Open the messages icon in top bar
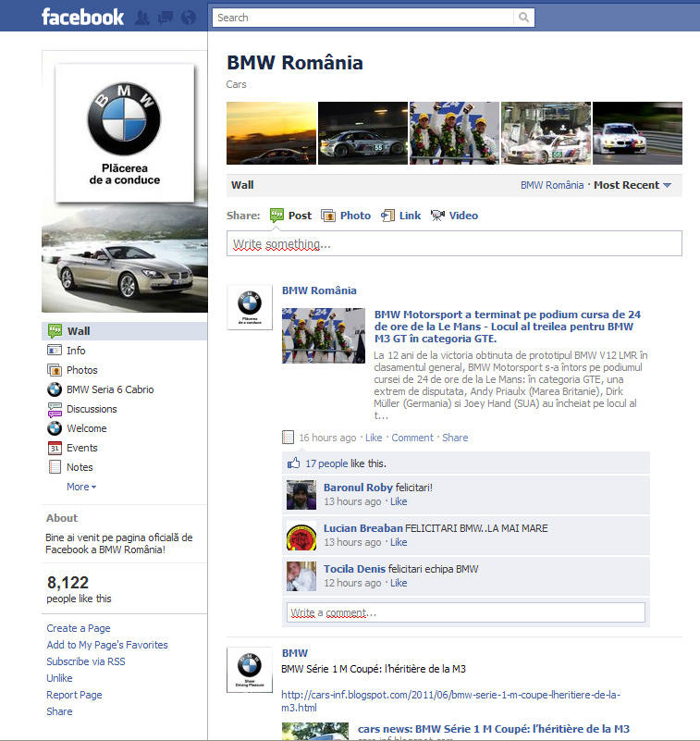This screenshot has height=741, width=700. click(x=166, y=18)
